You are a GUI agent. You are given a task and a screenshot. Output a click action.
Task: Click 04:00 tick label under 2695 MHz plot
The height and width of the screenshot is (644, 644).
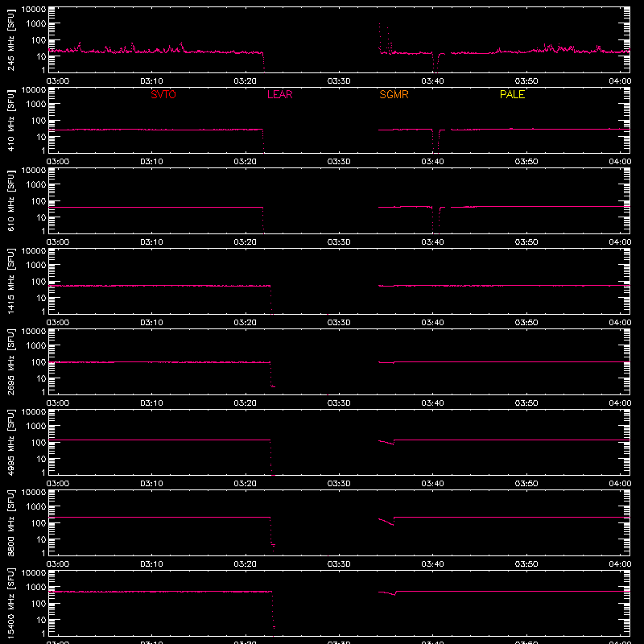tap(620, 403)
